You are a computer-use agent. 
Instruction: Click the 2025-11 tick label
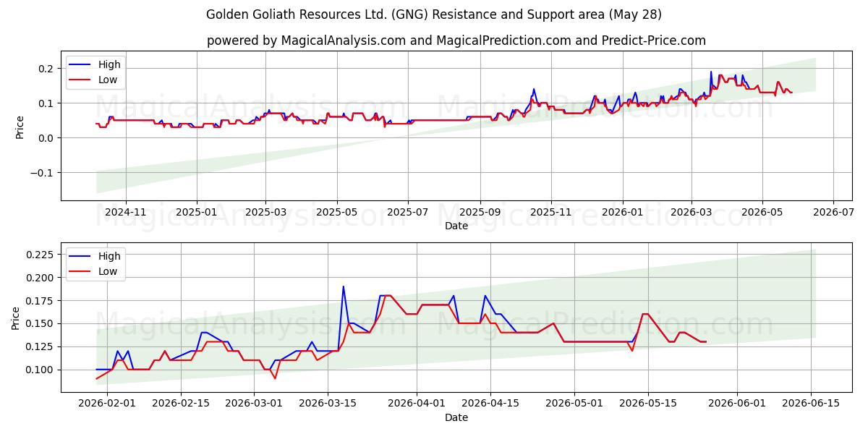tap(550, 212)
